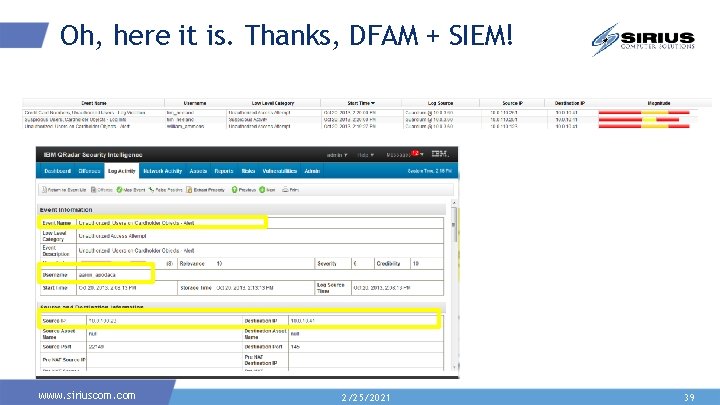Image resolution: width=720 pixels, height=405 pixels.
Task: Click the Suspicious Activity event row
Action: (358, 119)
